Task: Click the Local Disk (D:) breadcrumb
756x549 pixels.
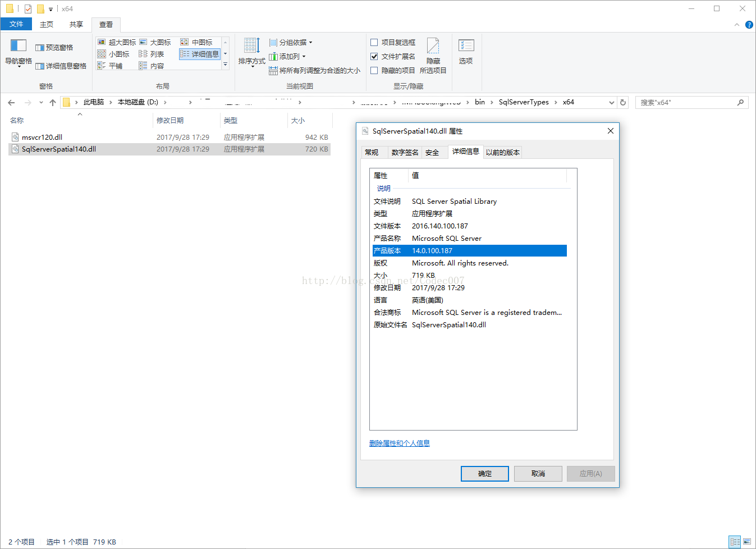Action: (x=138, y=102)
